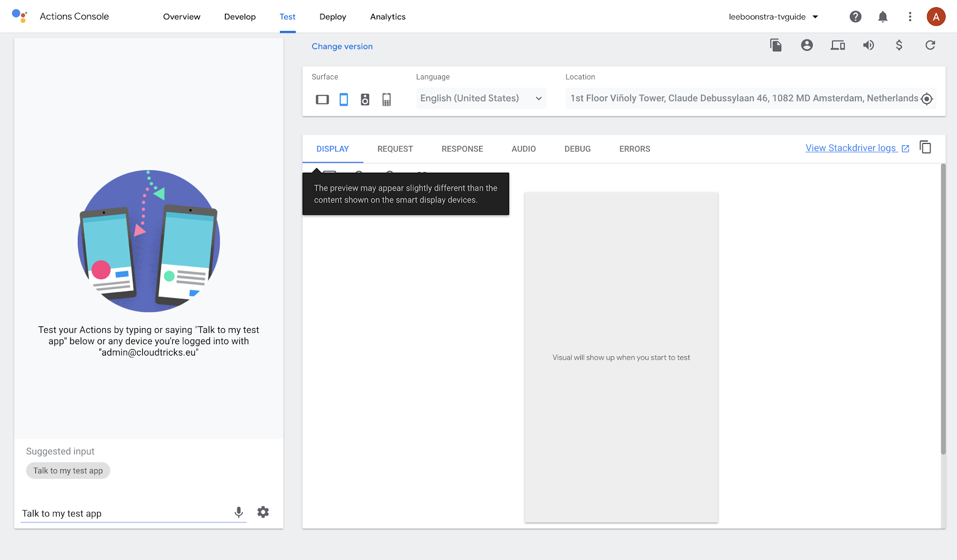The image size is (957, 560).
Task: Click the microphone icon for voice input
Action: coord(239,512)
